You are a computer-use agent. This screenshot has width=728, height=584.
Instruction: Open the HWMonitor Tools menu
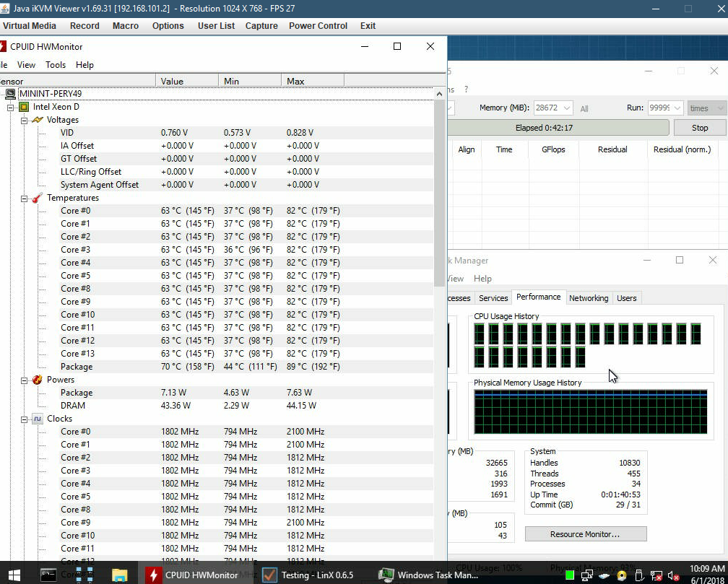pos(55,65)
